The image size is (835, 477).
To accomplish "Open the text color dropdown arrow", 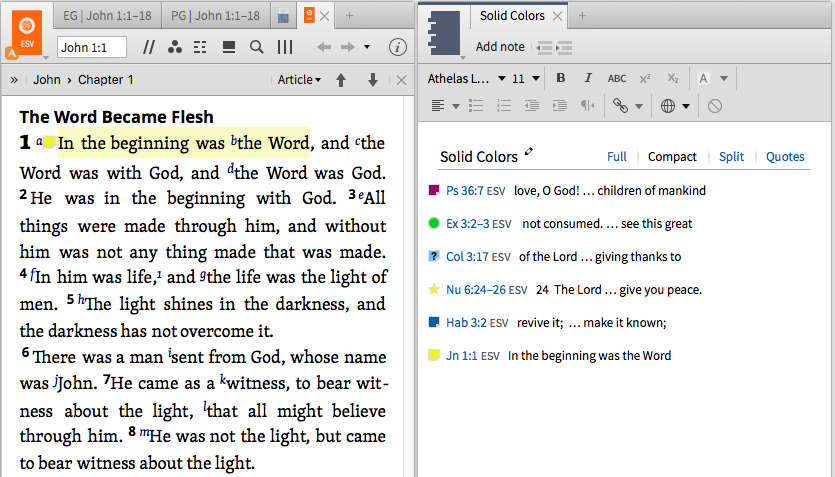I will point(724,79).
